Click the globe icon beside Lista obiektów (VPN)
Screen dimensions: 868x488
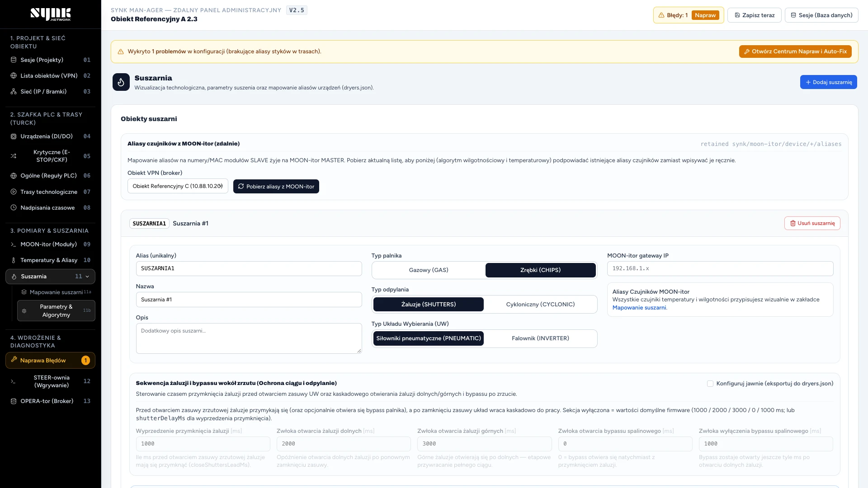[14, 76]
